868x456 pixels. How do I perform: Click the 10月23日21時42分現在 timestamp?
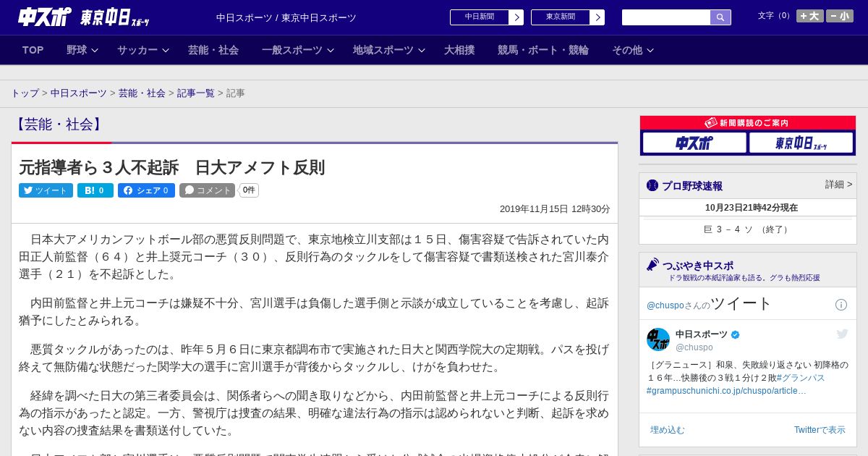pos(752,208)
